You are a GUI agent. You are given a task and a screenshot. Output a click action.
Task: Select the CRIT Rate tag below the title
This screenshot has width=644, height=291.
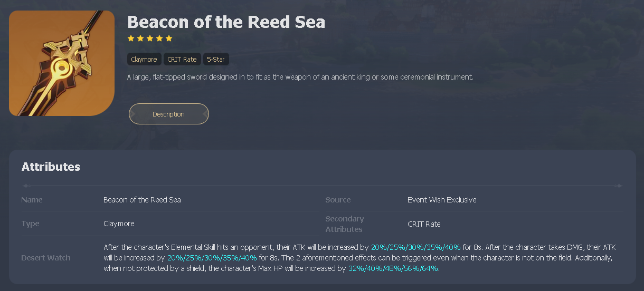[x=182, y=60]
